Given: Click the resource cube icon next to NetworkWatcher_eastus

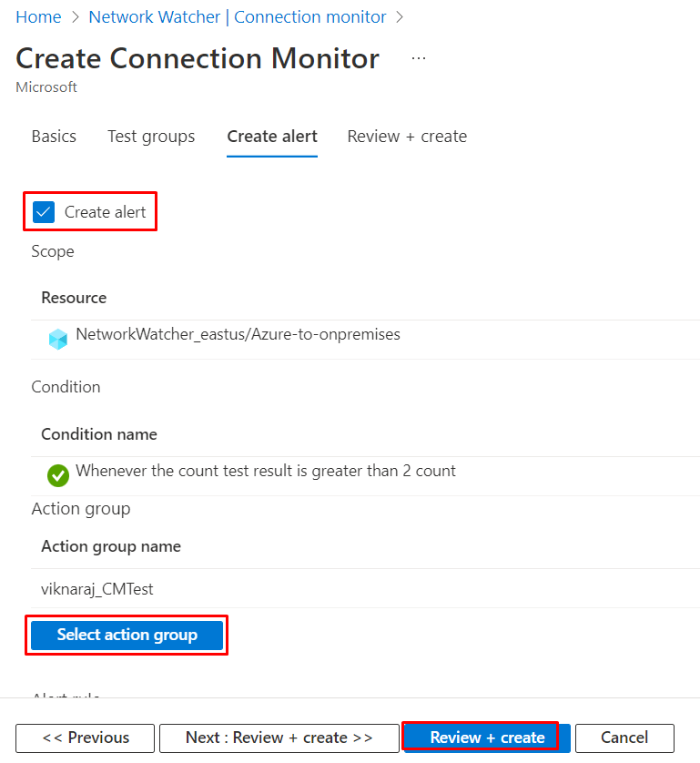Looking at the screenshot, I should [57, 334].
